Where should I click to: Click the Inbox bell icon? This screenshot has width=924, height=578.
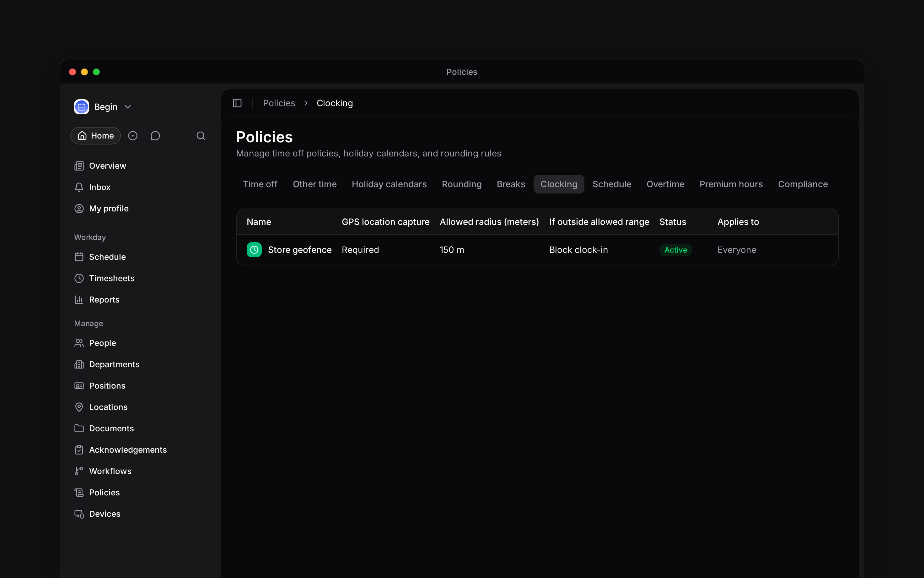pos(79,187)
